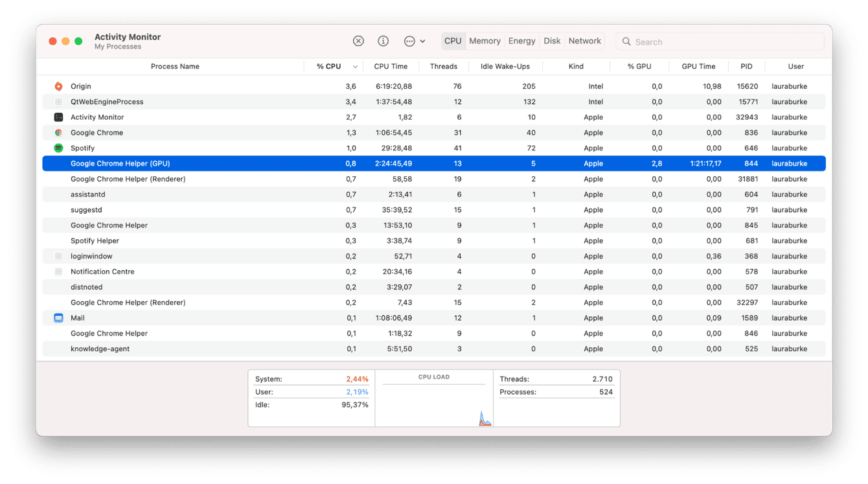This screenshot has height=484, width=868.
Task: Click inside the Search field
Action: [719, 41]
